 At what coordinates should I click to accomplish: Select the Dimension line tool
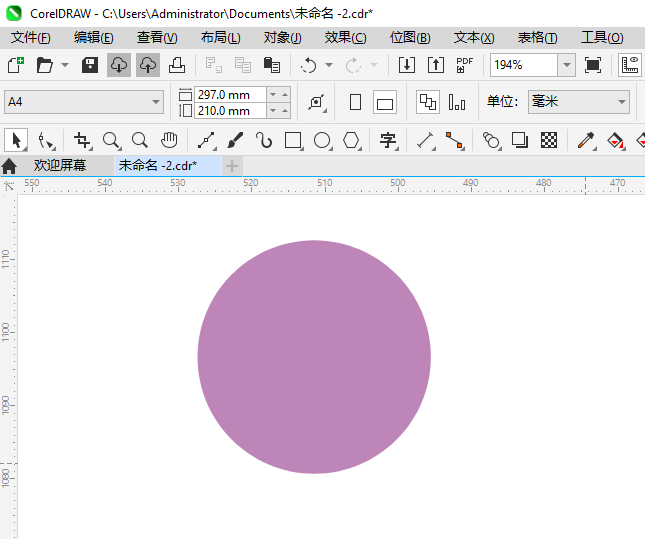tap(426, 140)
